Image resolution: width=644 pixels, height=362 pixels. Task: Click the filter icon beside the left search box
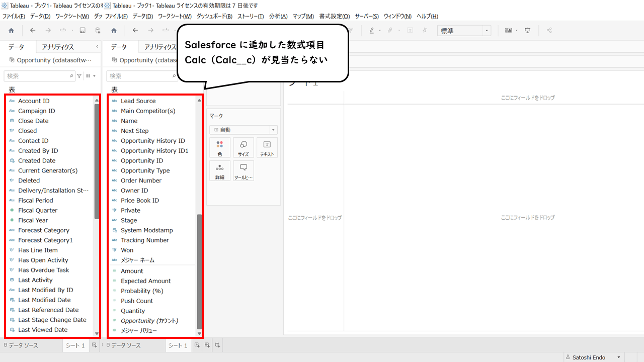click(79, 76)
